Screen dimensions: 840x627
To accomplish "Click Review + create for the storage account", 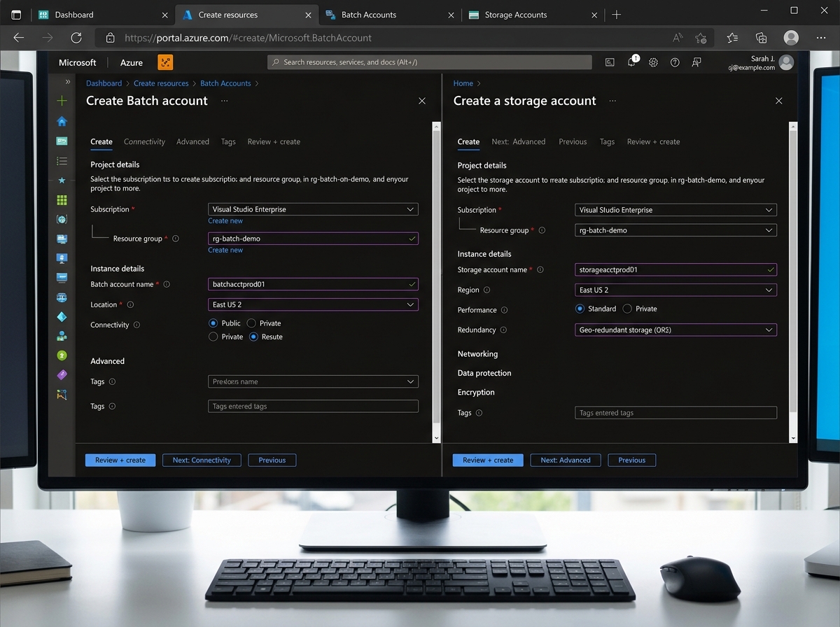I will (x=487, y=460).
